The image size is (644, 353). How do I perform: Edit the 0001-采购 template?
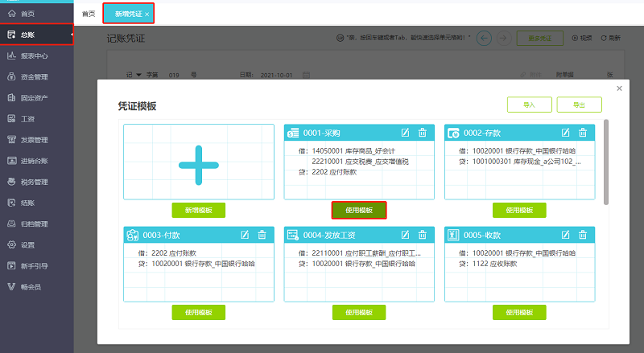coord(406,133)
